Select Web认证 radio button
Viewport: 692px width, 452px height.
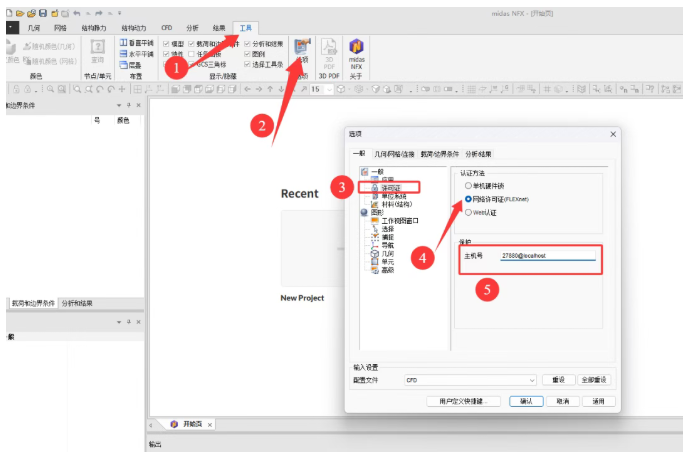pos(467,211)
